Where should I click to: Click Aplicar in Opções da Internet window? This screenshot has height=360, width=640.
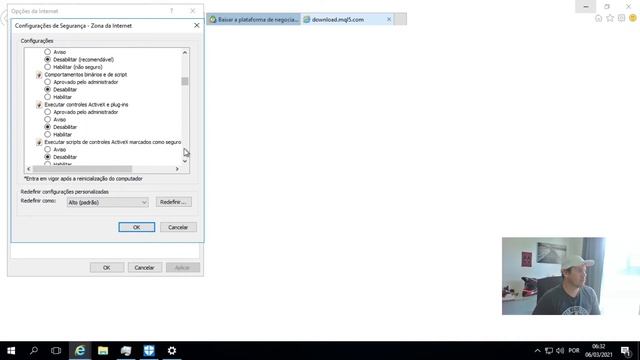click(182, 268)
